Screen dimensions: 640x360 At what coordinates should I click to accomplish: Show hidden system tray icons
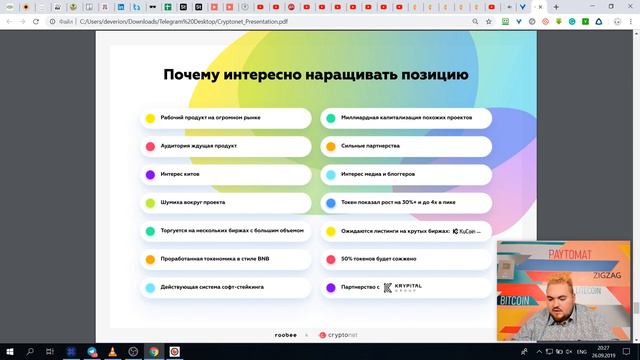click(x=539, y=351)
